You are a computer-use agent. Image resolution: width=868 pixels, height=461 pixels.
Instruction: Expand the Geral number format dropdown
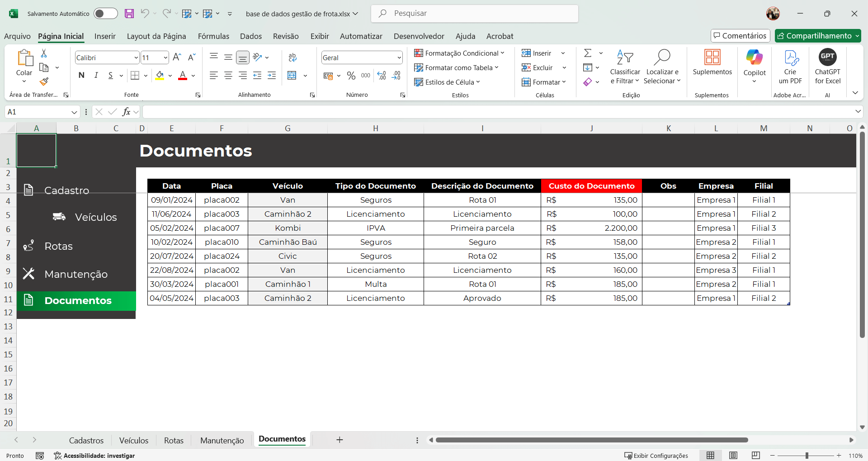pyautogui.click(x=399, y=58)
